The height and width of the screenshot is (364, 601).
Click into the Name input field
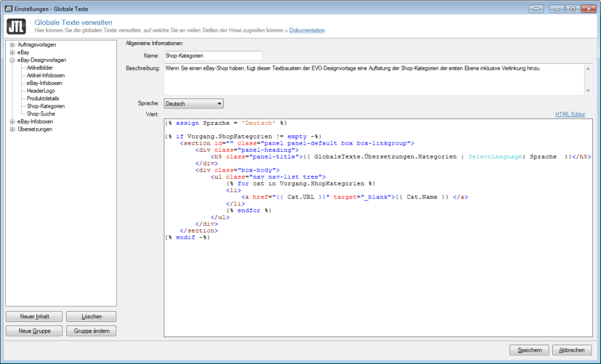(212, 56)
